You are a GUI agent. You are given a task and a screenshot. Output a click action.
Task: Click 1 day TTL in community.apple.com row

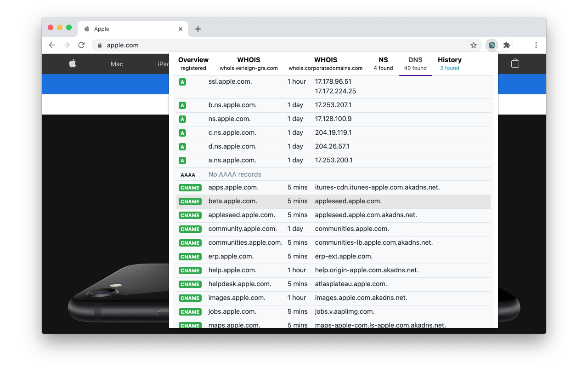pyautogui.click(x=295, y=229)
